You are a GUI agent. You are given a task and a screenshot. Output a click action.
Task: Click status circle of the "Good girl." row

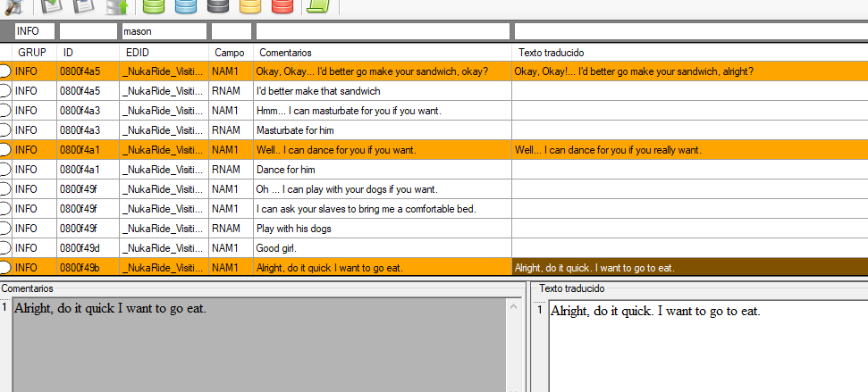pyautogui.click(x=5, y=247)
